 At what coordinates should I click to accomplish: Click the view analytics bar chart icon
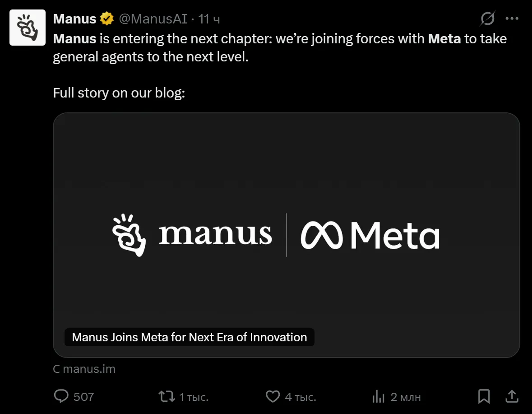click(x=378, y=397)
